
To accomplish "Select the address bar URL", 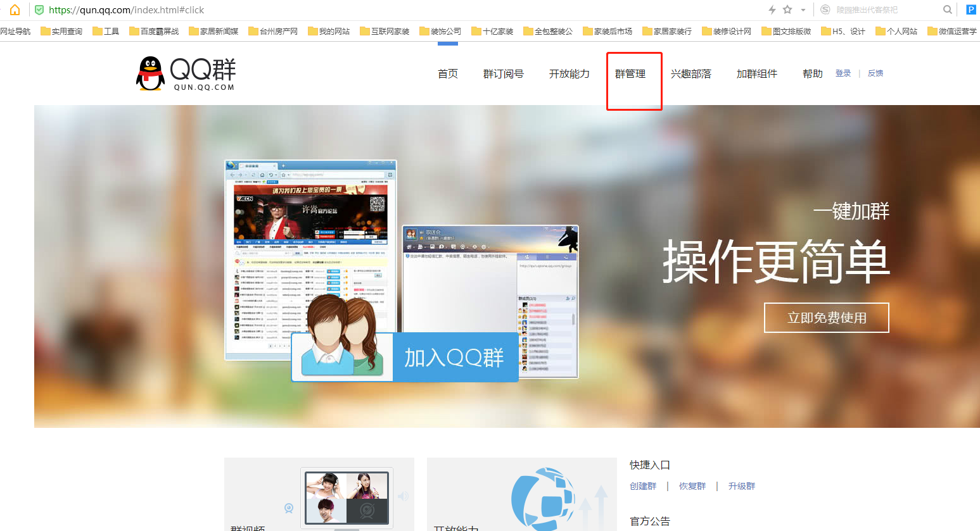I will [x=127, y=10].
